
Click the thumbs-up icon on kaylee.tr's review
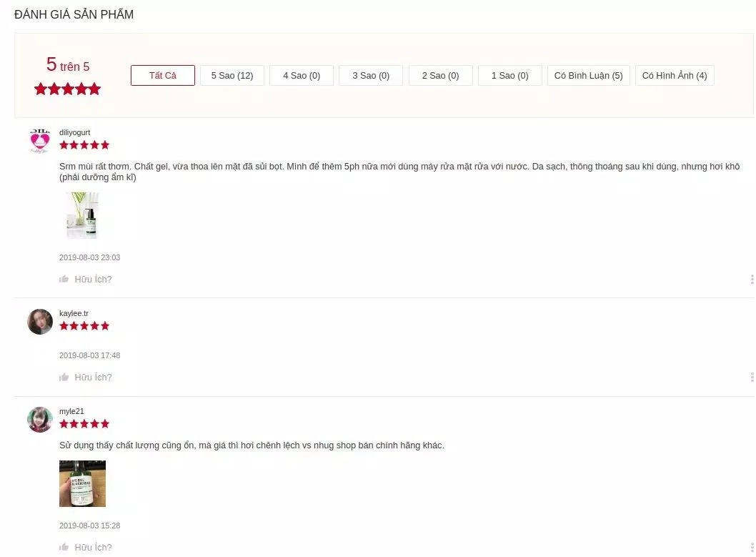coord(64,377)
